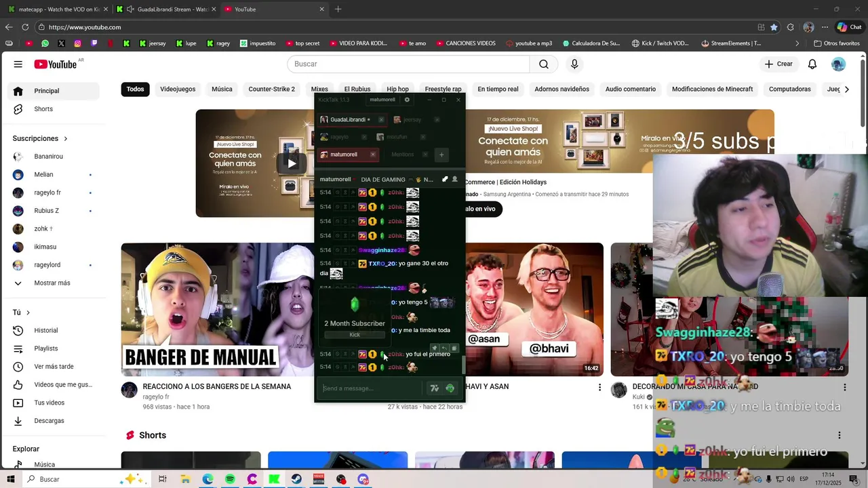Click YouTube page vertical scrollbar
868x488 pixels.
click(x=863, y=91)
